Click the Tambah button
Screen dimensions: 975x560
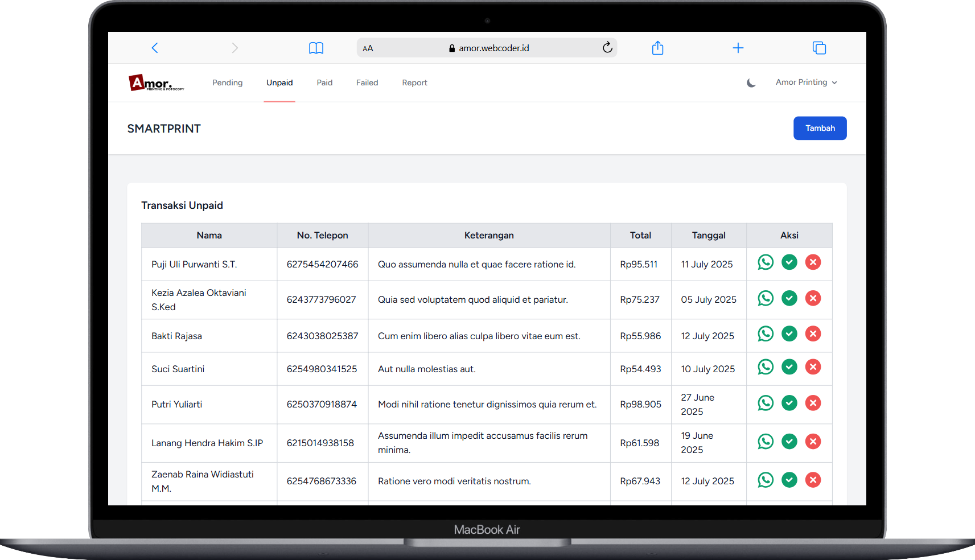[x=820, y=128]
